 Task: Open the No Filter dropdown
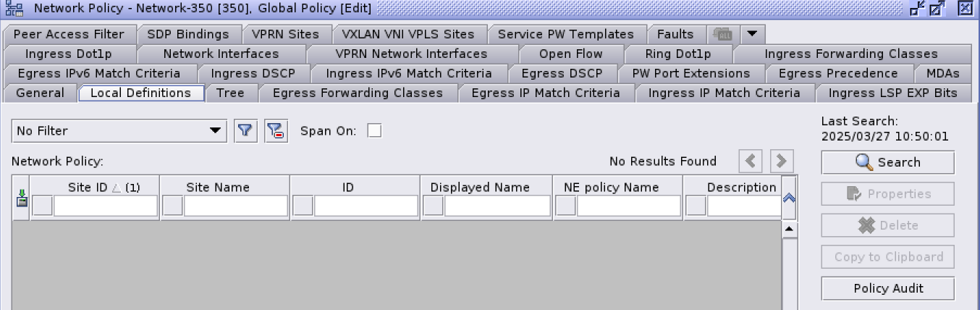[x=119, y=131]
